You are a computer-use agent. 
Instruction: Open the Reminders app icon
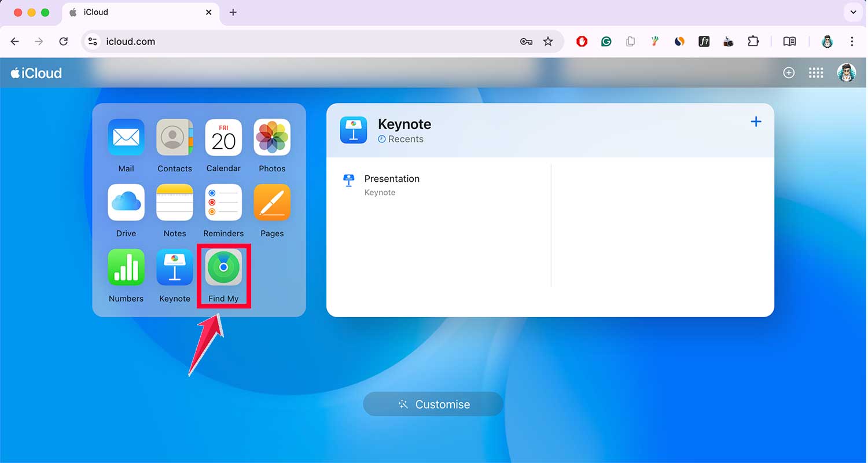click(223, 203)
